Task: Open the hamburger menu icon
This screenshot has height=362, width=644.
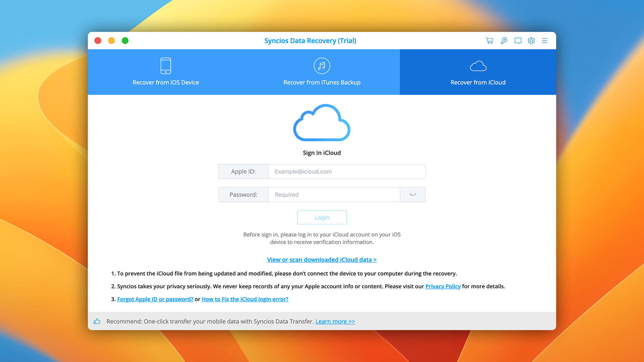Action: [x=544, y=41]
